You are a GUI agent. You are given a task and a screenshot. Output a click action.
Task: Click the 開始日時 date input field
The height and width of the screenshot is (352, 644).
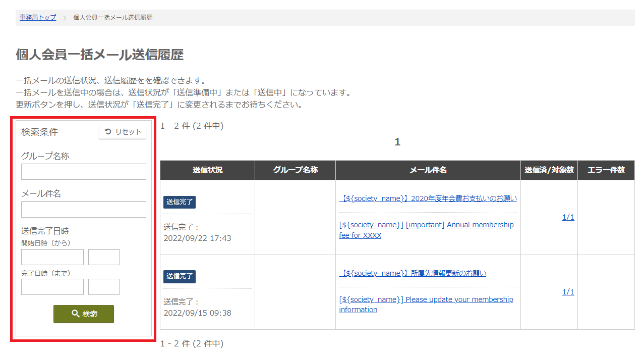click(52, 257)
